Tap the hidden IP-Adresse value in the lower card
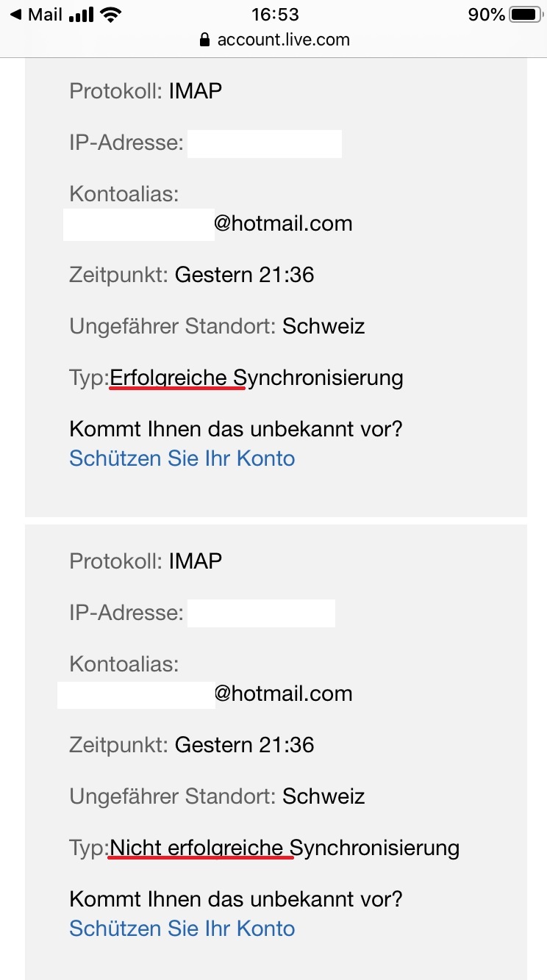The width and height of the screenshot is (547, 980). point(261,613)
